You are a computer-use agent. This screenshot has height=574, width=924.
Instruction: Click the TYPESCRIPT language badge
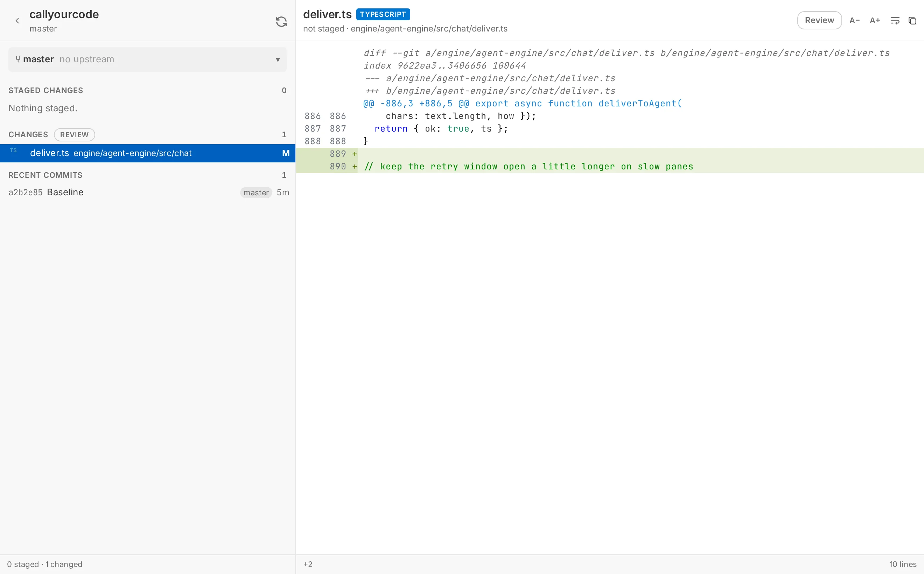383,14
